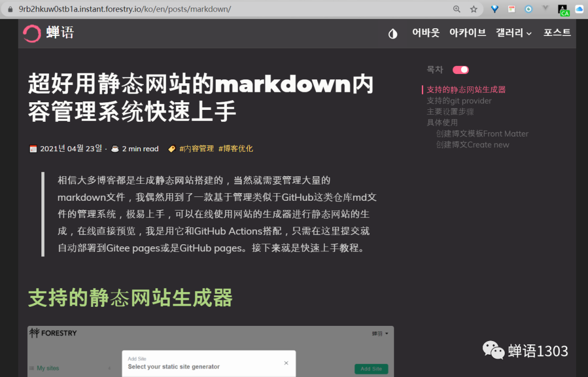
Task: Open the calendar browser extension icon
Action: [511, 9]
